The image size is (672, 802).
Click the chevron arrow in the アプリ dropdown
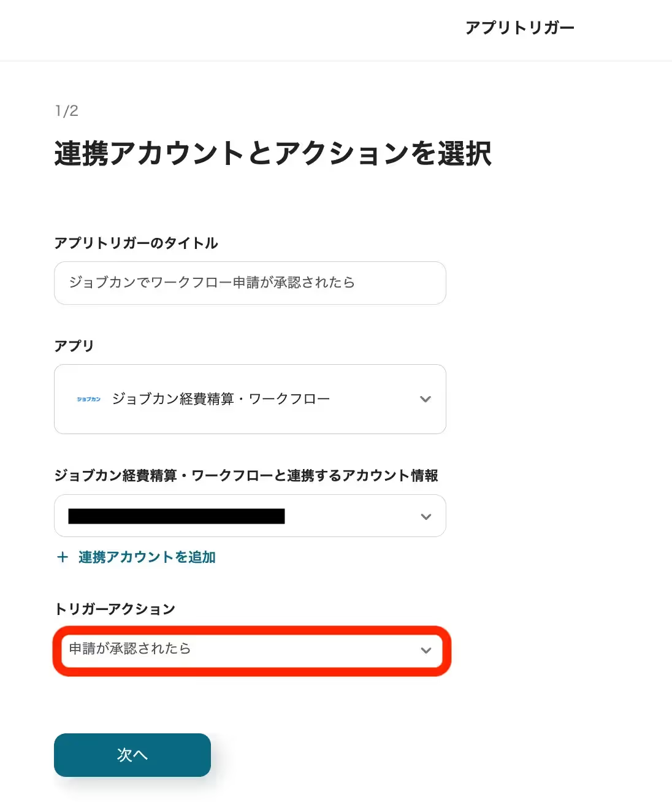pyautogui.click(x=426, y=399)
